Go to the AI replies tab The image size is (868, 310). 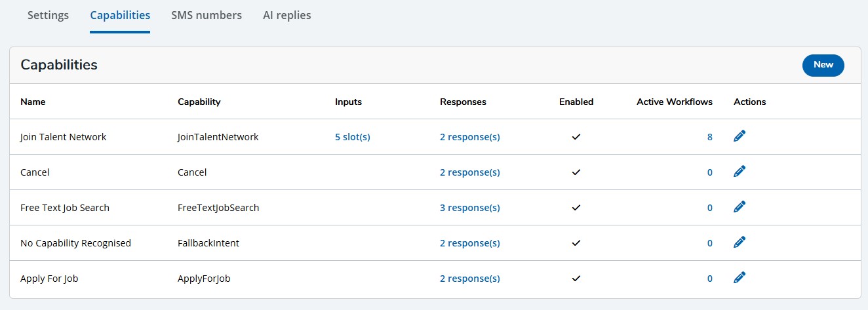(x=287, y=15)
